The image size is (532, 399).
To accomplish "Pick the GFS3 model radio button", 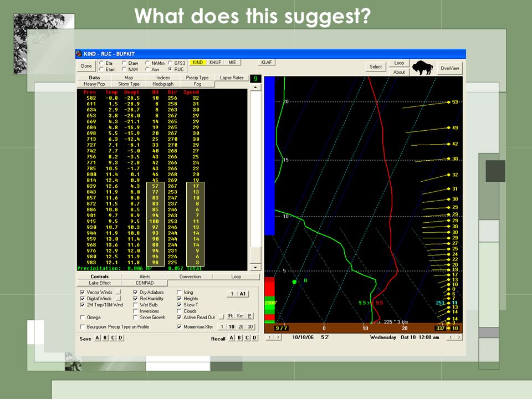I will click(x=170, y=63).
